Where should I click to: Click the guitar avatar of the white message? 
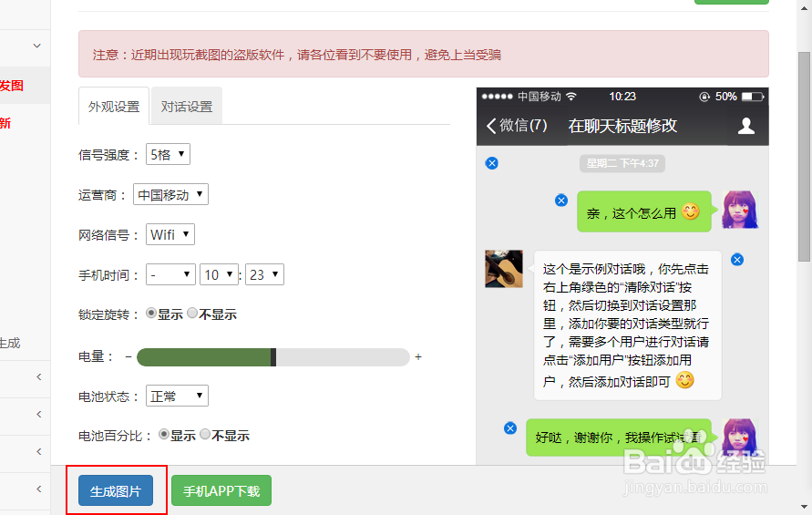tap(504, 269)
